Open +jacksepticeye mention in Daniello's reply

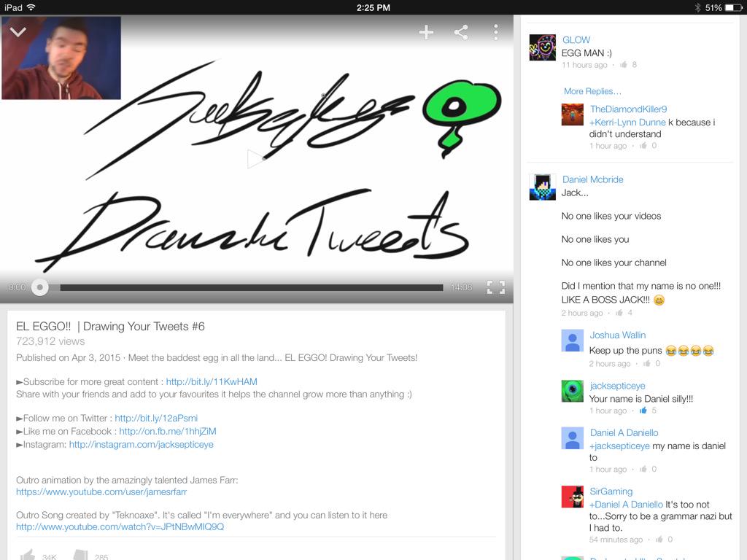pos(619,446)
